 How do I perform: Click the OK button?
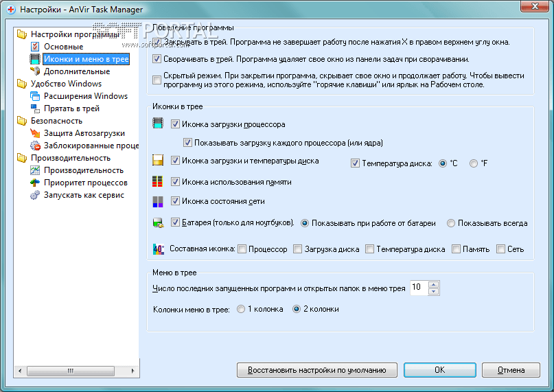click(x=440, y=370)
